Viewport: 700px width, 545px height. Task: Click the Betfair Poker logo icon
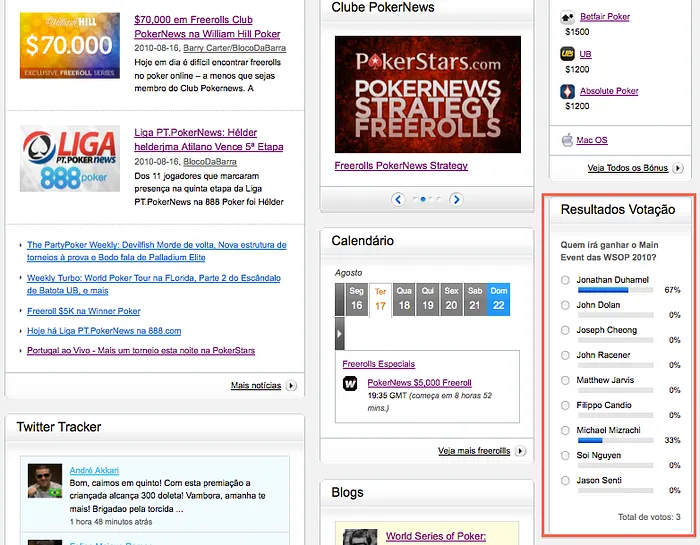pos(568,16)
